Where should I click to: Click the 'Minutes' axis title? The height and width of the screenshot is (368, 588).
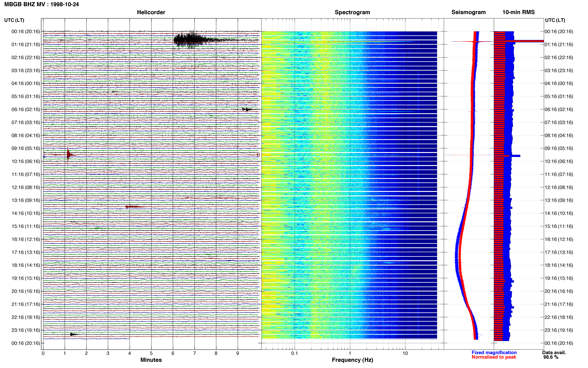pyautogui.click(x=151, y=360)
